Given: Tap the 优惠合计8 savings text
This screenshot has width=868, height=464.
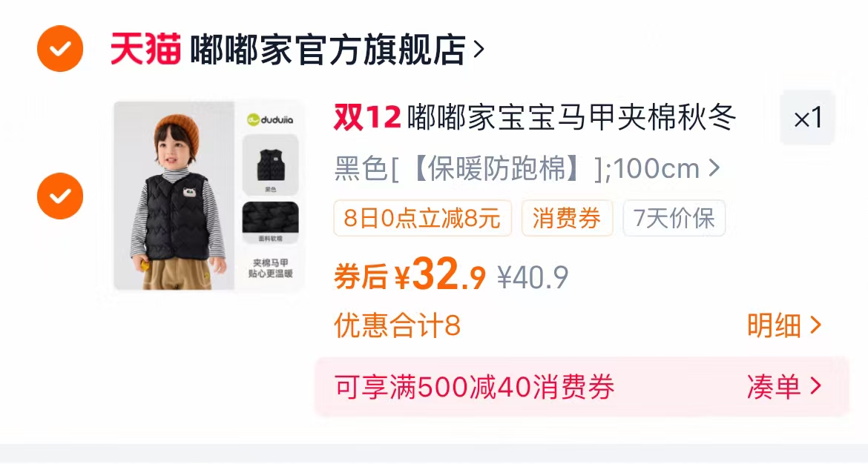Looking at the screenshot, I should 397,325.
